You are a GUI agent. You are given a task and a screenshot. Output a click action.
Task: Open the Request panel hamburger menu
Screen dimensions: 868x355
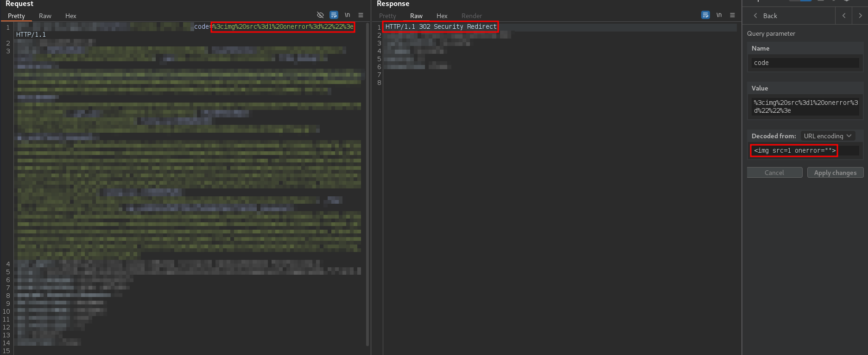pyautogui.click(x=361, y=15)
